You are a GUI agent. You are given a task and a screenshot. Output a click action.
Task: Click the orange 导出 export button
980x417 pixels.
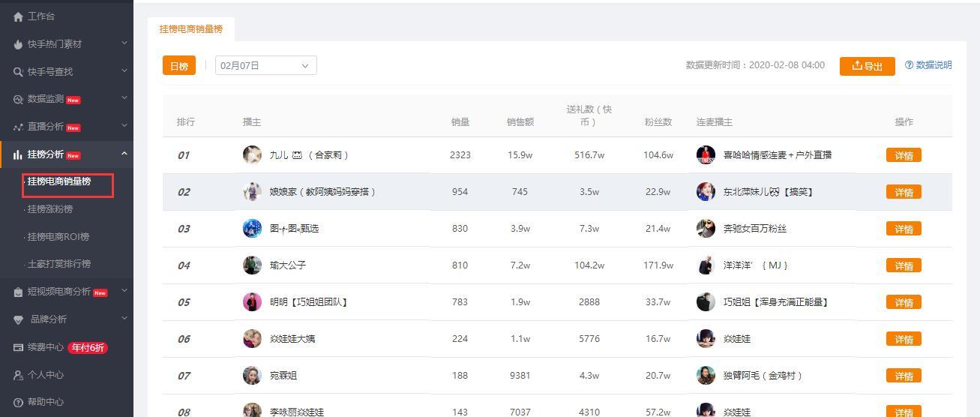(867, 66)
